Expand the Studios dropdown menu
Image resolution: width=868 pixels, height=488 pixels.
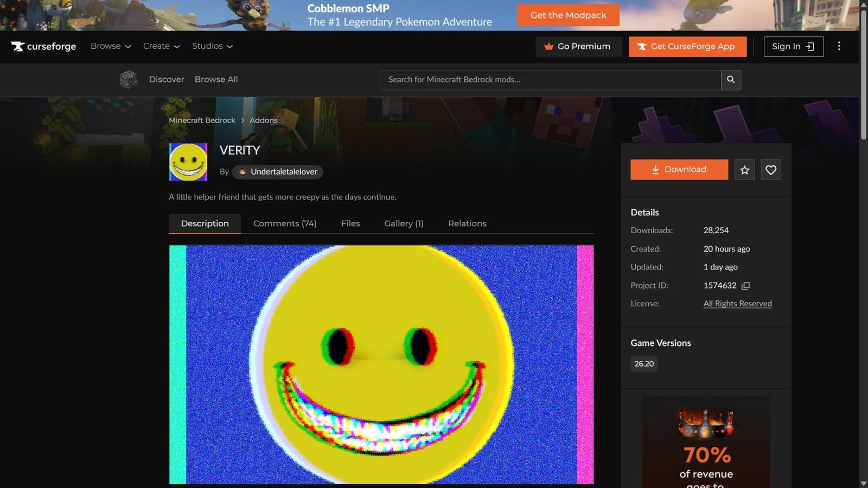[x=212, y=46]
